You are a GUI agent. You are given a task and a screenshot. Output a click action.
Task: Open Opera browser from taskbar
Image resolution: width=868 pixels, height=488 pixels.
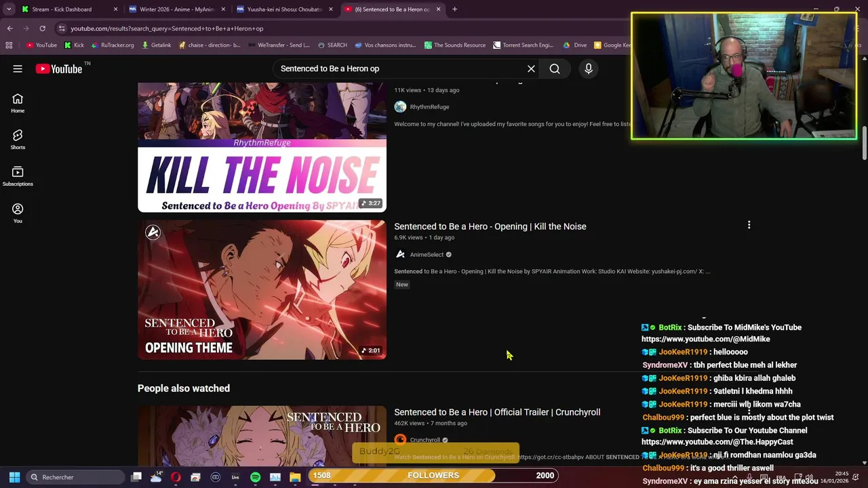coord(176,477)
